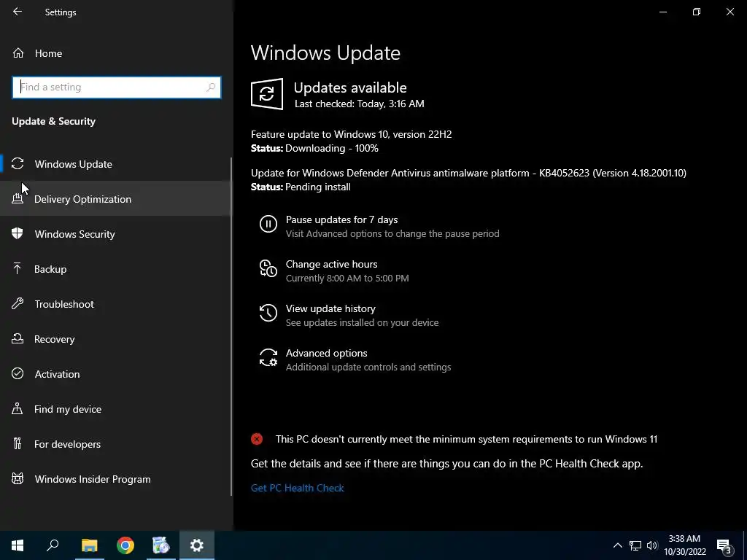The height and width of the screenshot is (560, 747).
Task: Click the Get PC Health Check link
Action: click(298, 488)
